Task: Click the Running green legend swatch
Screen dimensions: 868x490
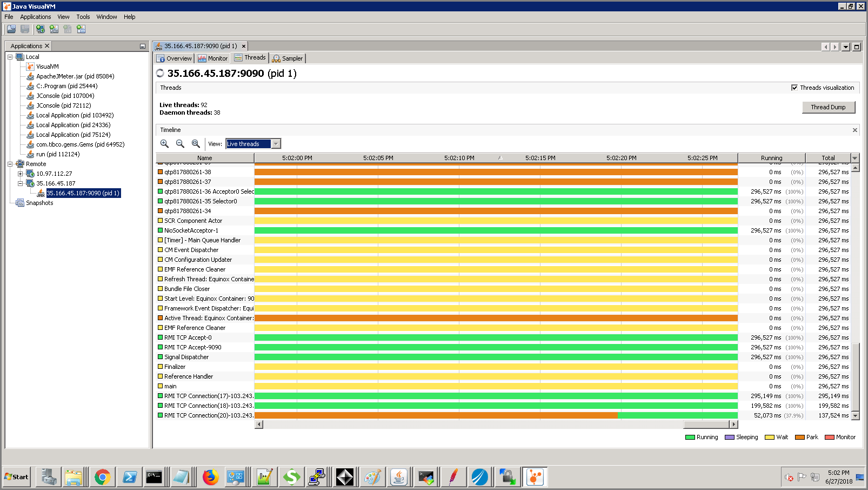Action: pyautogui.click(x=690, y=438)
